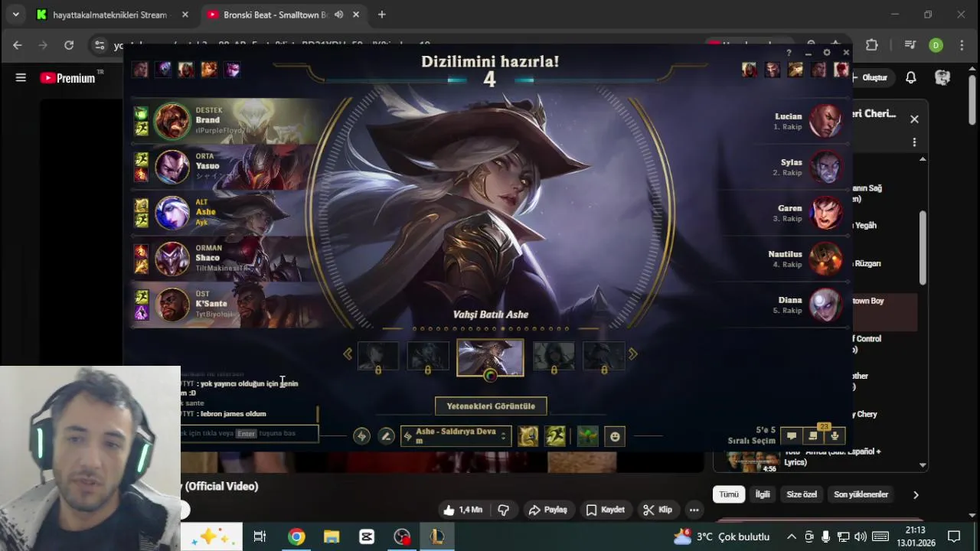Open the missions icon with 23 badge
The image size is (980, 551).
click(813, 436)
